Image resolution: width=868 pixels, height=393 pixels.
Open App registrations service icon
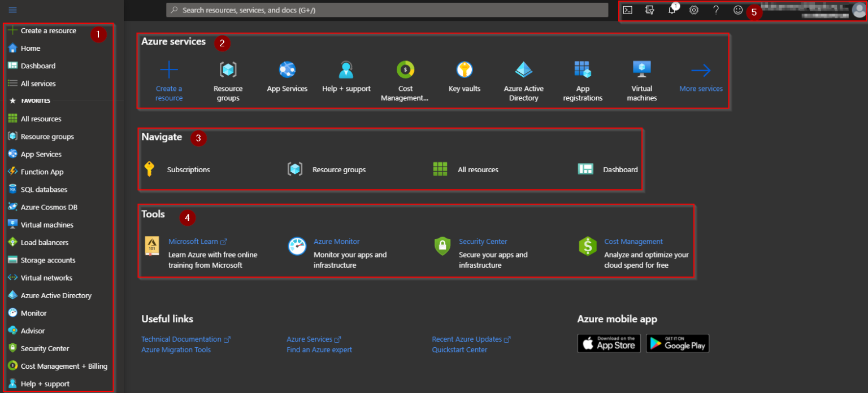pyautogui.click(x=583, y=70)
